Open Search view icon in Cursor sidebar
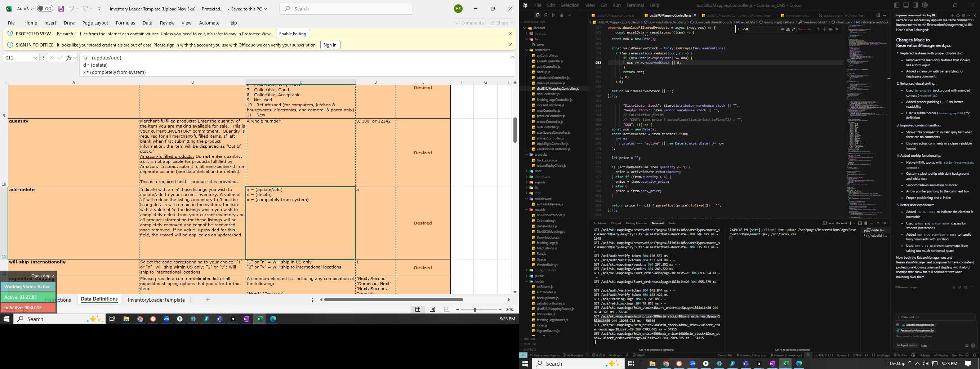This screenshot has width=980, height=369. [x=545, y=15]
